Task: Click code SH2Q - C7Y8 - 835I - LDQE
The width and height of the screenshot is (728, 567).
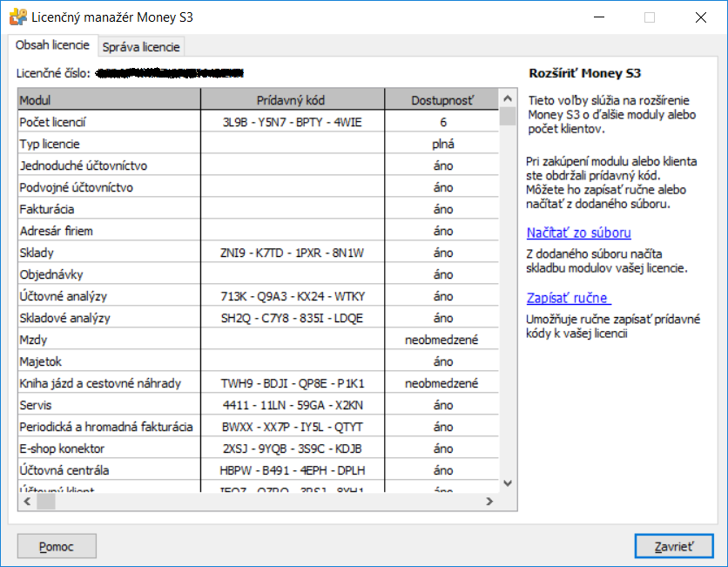Action: [x=292, y=318]
